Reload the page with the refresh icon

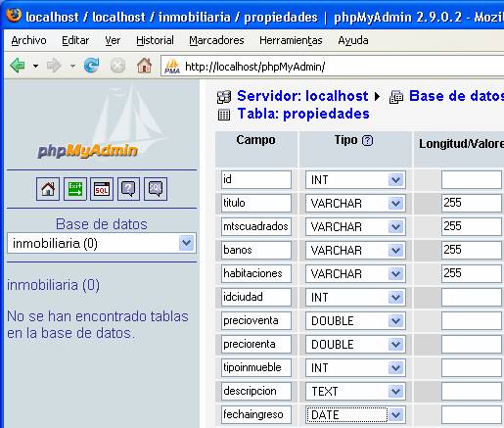[92, 66]
